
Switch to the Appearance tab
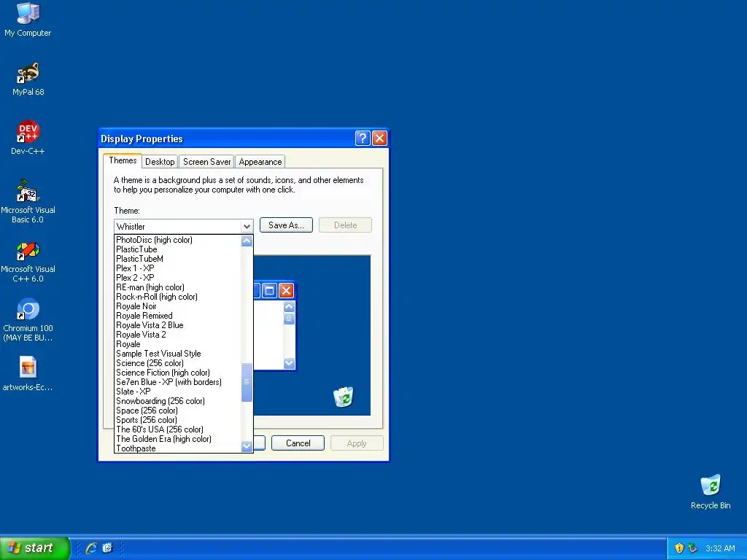(260, 162)
